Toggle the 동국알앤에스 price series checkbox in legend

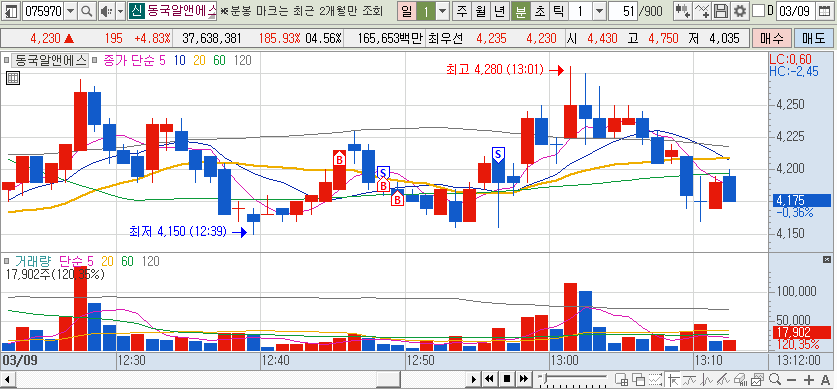[6, 60]
